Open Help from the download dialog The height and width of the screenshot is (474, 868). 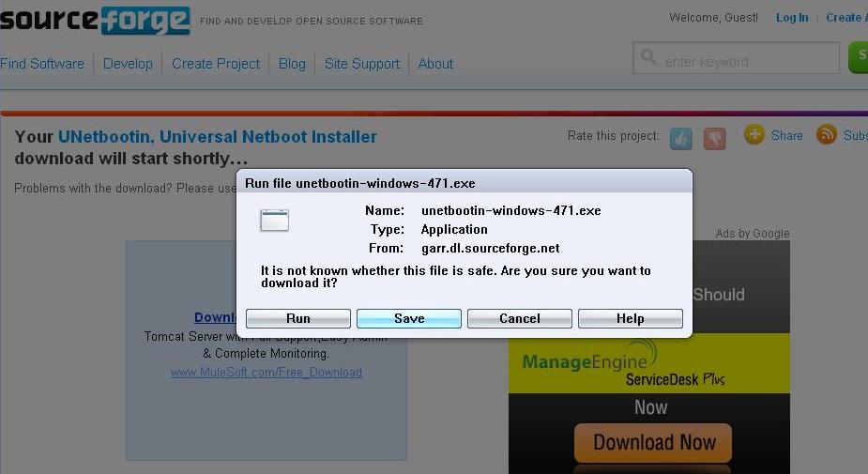(x=630, y=318)
